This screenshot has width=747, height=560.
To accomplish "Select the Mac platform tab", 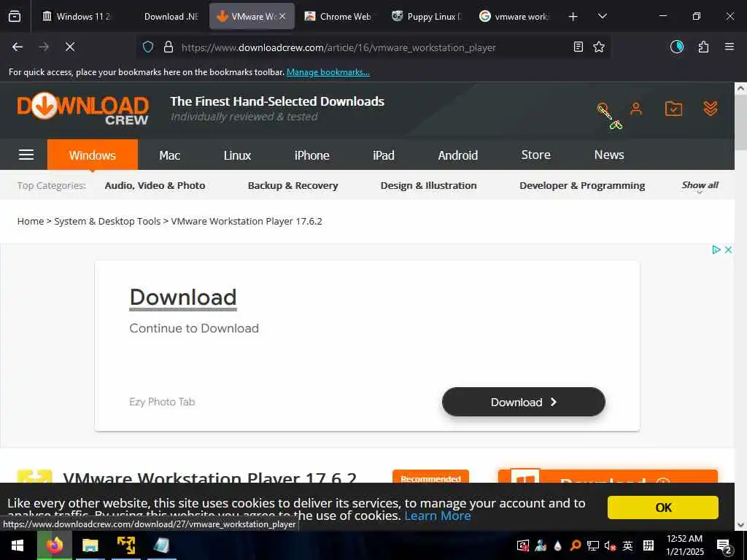I will pos(169,155).
